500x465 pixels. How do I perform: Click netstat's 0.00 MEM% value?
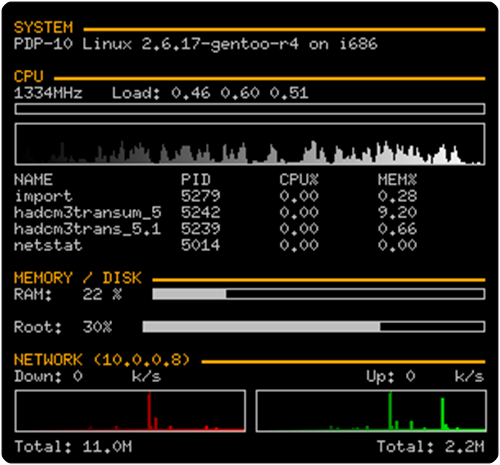[x=397, y=245]
